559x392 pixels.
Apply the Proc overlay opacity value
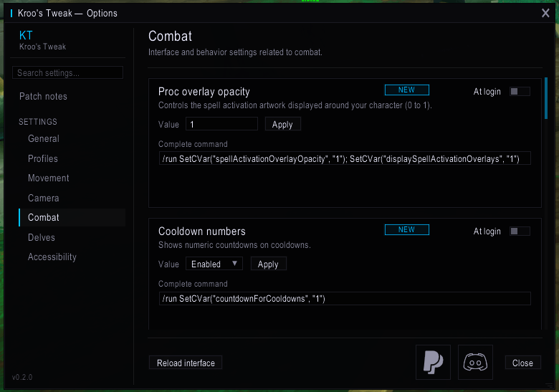[282, 124]
